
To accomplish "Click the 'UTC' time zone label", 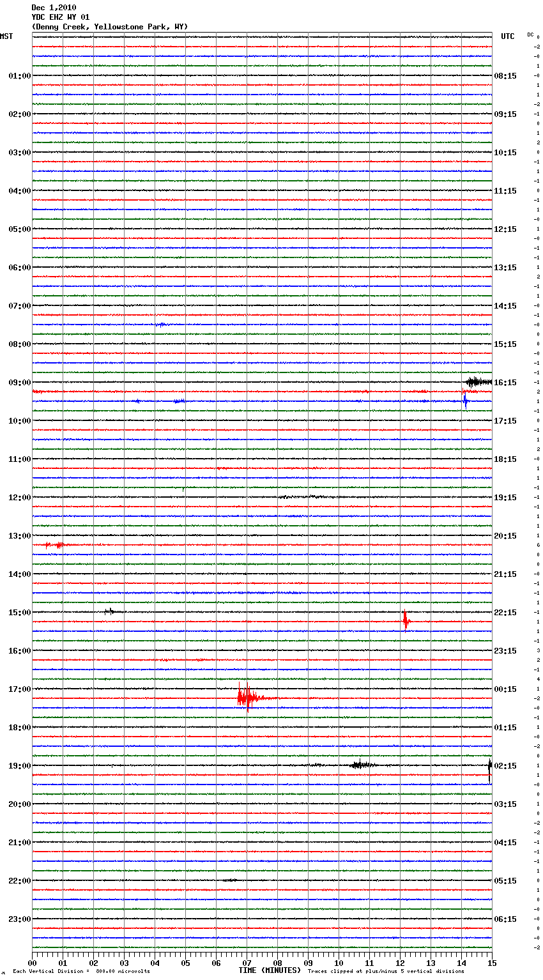I will coord(508,36).
